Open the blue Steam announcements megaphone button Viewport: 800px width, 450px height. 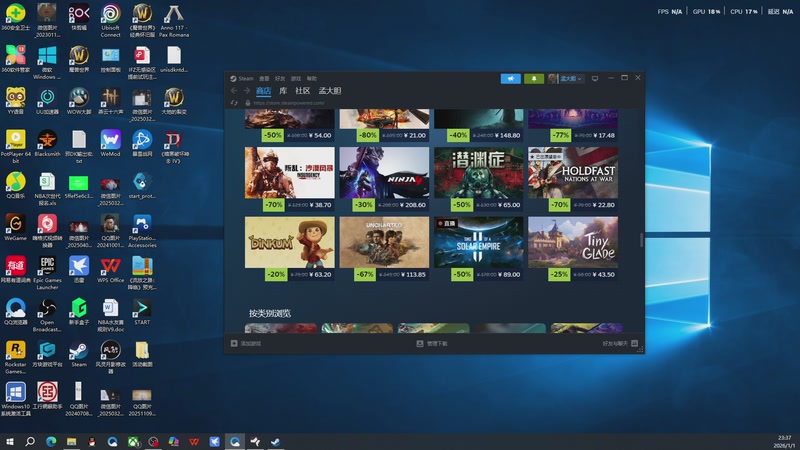pos(511,79)
